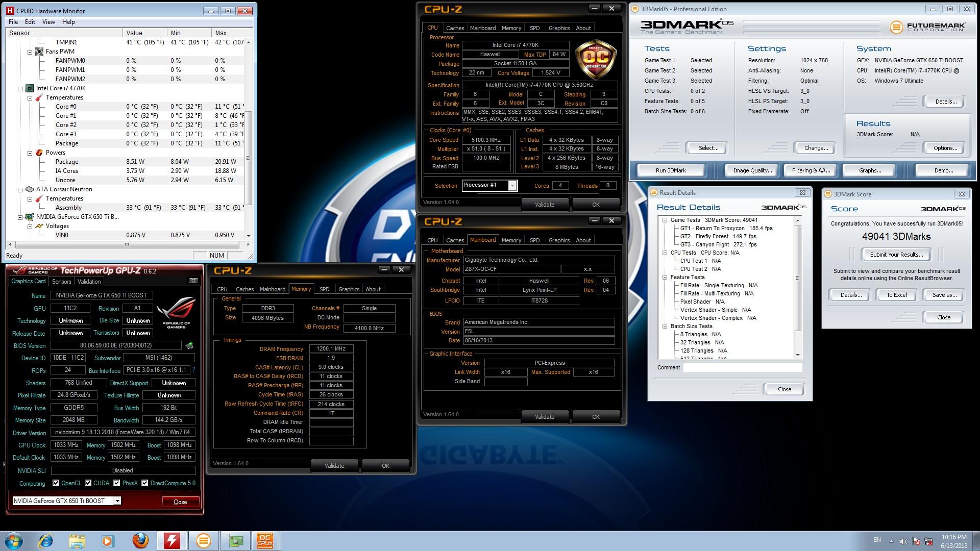Open Windows Media Player from taskbar
The width and height of the screenshot is (980, 551).
[x=108, y=540]
